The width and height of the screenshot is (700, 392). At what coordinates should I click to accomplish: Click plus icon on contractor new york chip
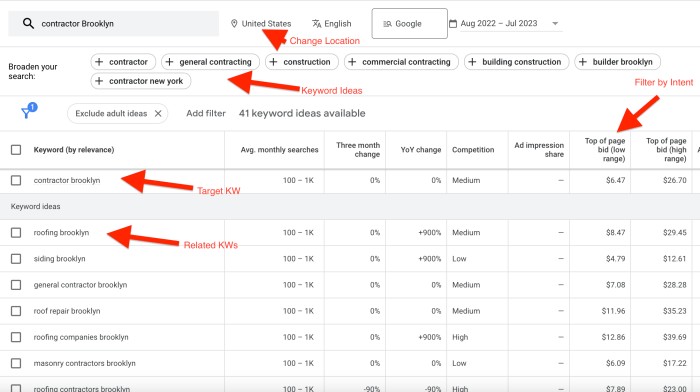[100, 81]
